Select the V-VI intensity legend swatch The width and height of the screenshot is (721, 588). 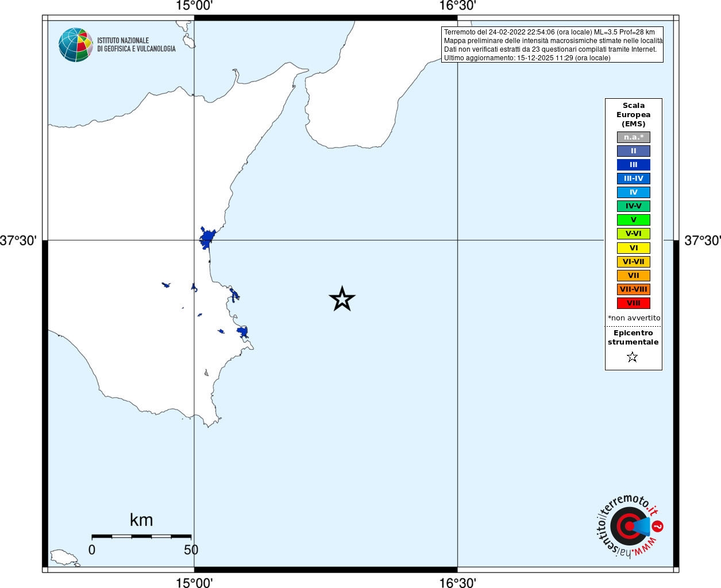[634, 234]
